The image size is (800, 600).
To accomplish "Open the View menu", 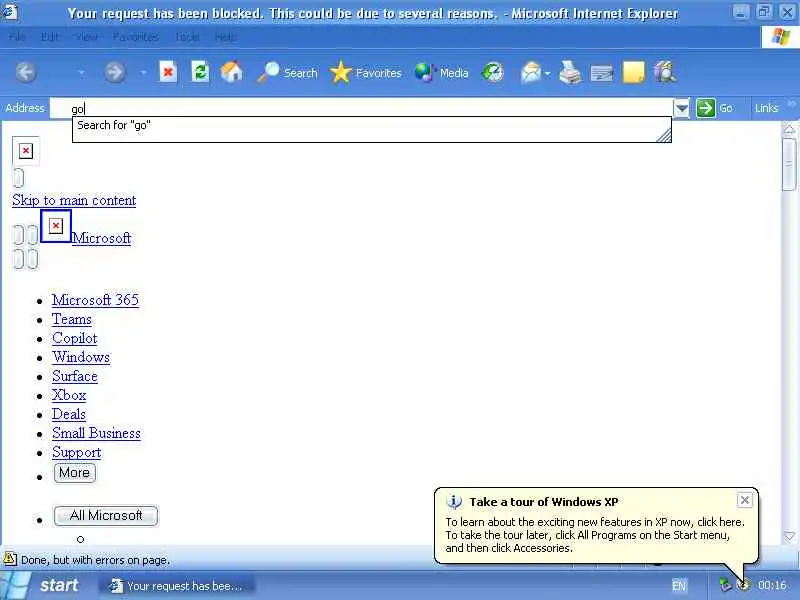I will click(x=86, y=37).
